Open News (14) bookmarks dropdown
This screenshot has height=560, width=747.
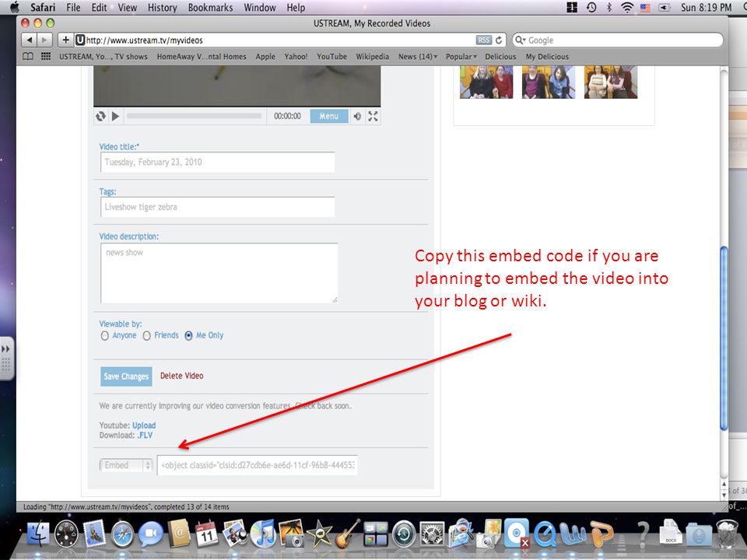(418, 57)
